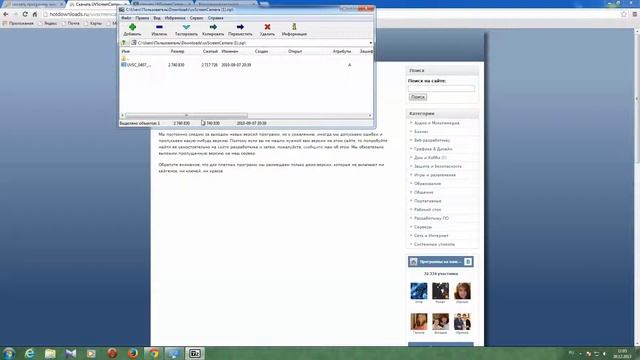Click the bookmark star in address bar
640x360 pixels.
pyautogui.click(x=624, y=14)
